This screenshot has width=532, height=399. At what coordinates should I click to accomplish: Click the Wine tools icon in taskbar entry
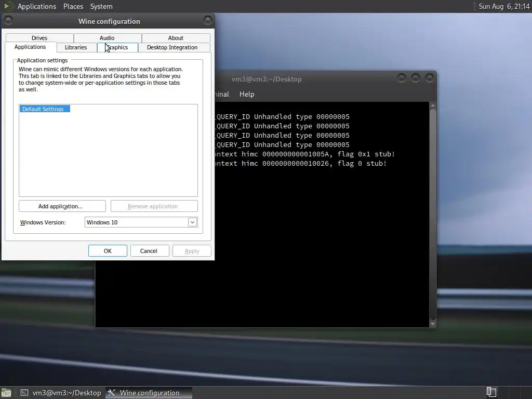(x=111, y=393)
